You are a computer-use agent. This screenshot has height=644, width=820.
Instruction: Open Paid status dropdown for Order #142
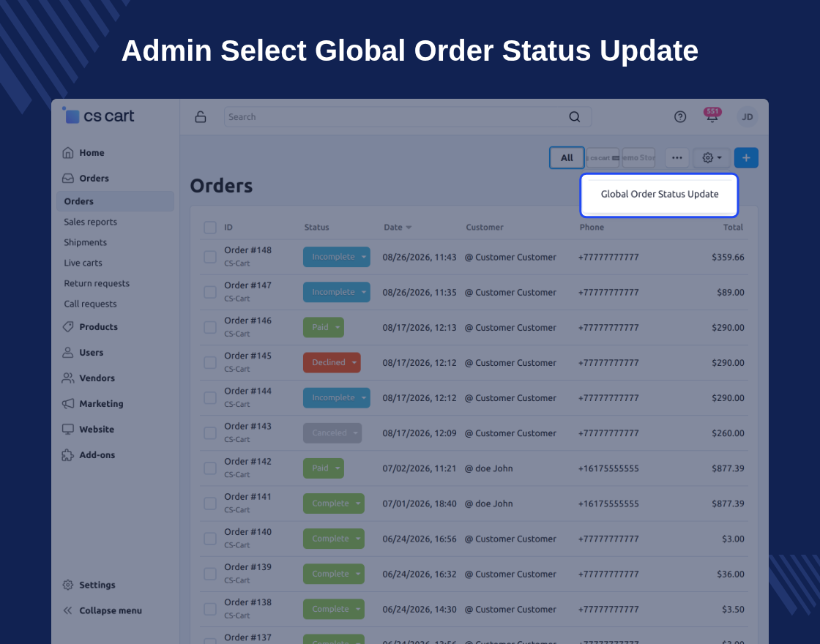323,468
